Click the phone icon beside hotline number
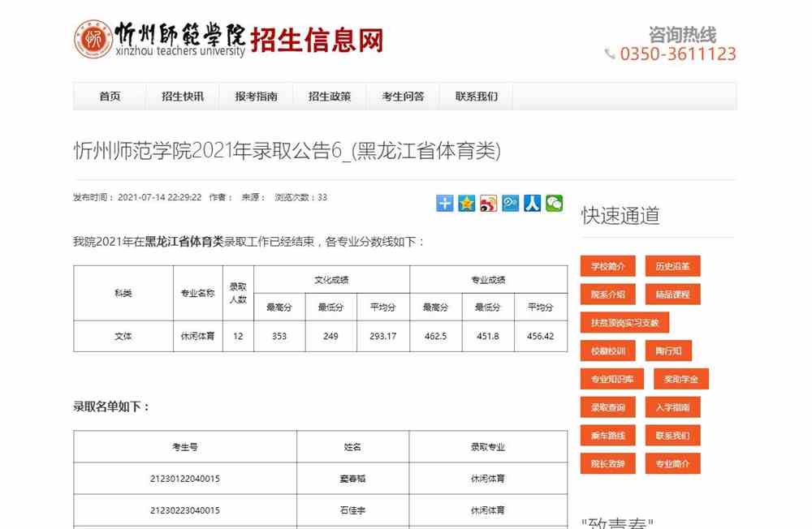 click(x=610, y=54)
